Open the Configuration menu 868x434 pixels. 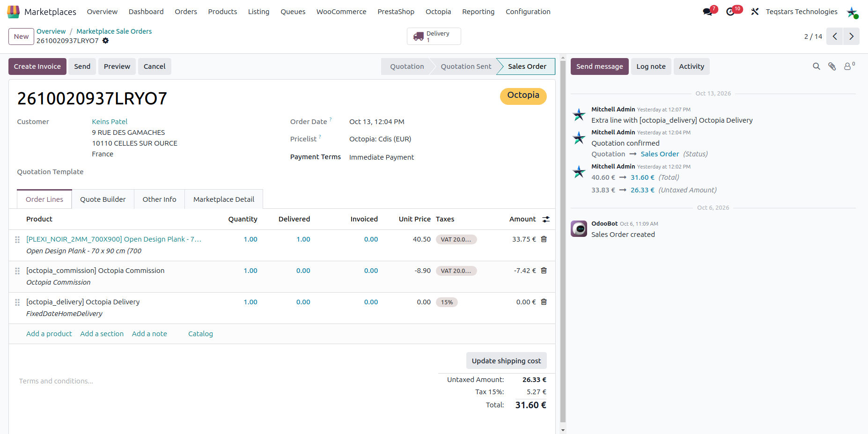click(x=528, y=12)
